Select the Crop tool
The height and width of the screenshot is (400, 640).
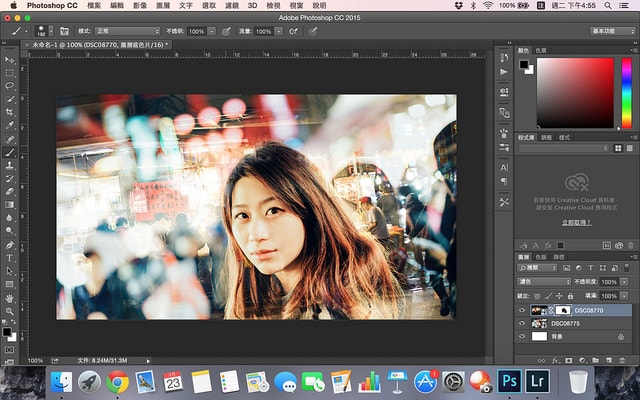10,112
